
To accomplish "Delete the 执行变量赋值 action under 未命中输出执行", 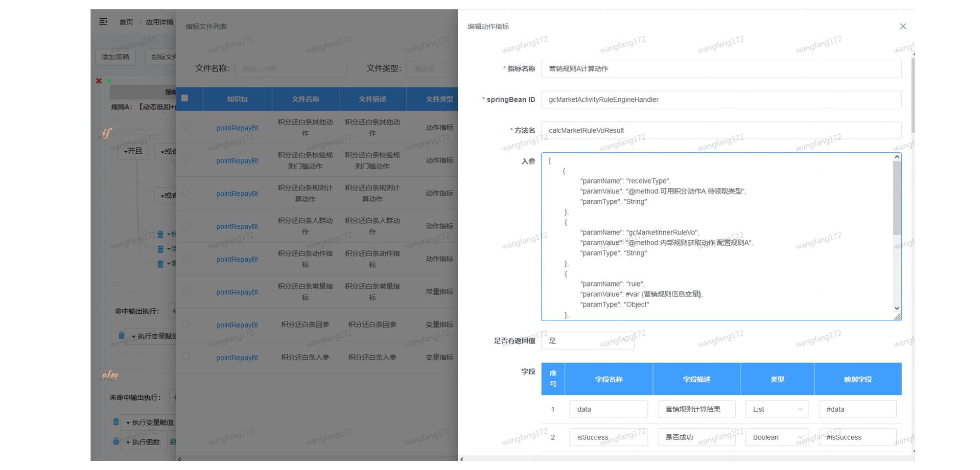I will pos(116,422).
